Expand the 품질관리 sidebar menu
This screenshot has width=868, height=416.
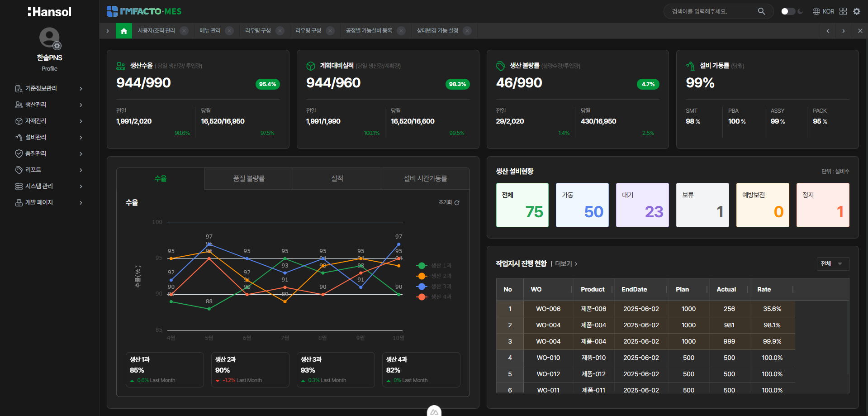pos(49,153)
